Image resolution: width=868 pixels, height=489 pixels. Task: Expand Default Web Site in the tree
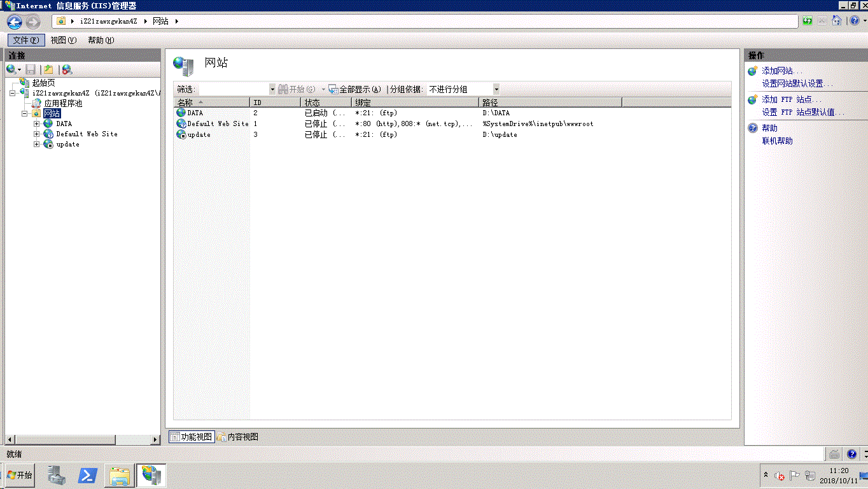click(36, 134)
